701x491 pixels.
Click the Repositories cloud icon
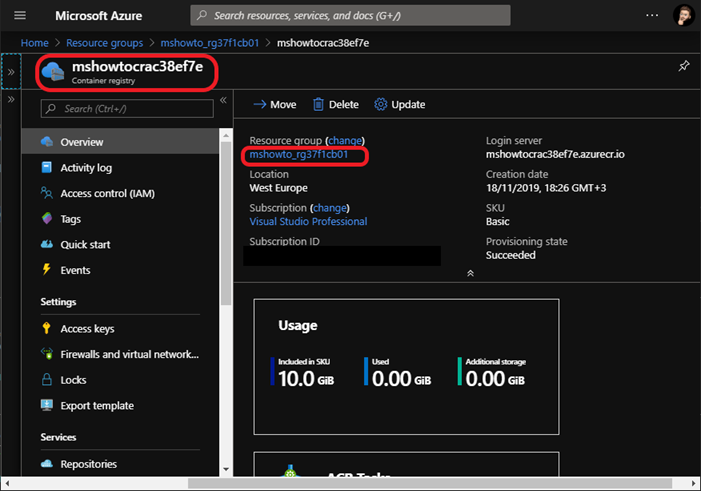tap(46, 464)
